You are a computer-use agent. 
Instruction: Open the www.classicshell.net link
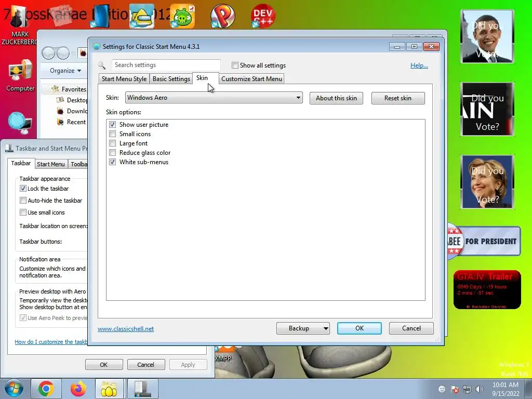(x=126, y=328)
